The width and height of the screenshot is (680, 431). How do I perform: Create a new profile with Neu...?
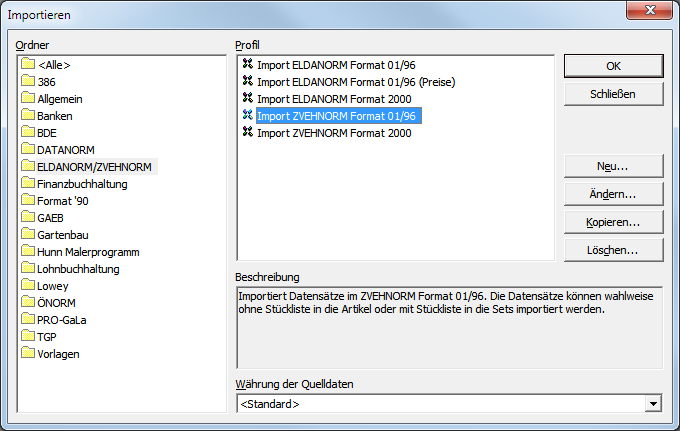[x=613, y=165]
